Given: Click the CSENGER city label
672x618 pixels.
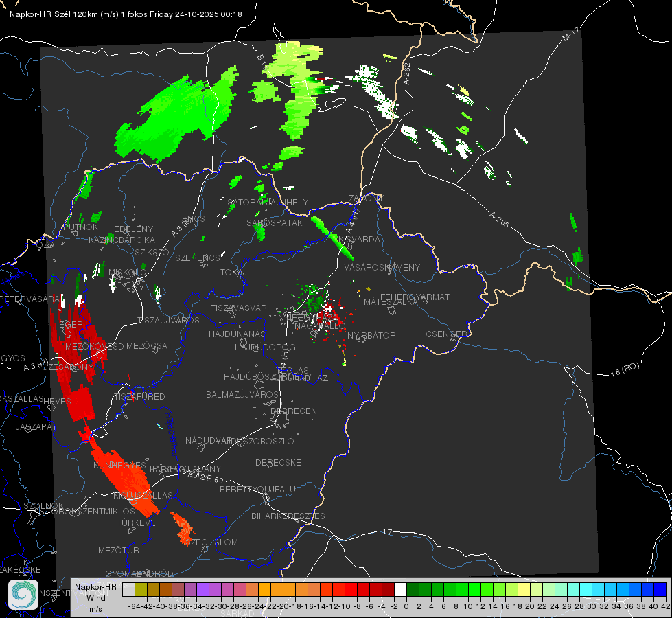Looking at the screenshot, I should coord(447,334).
